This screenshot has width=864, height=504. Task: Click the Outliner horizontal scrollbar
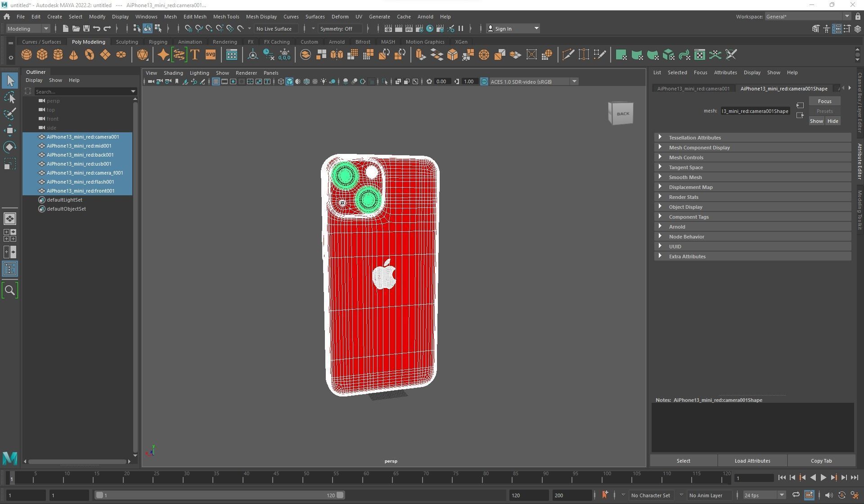click(77, 461)
